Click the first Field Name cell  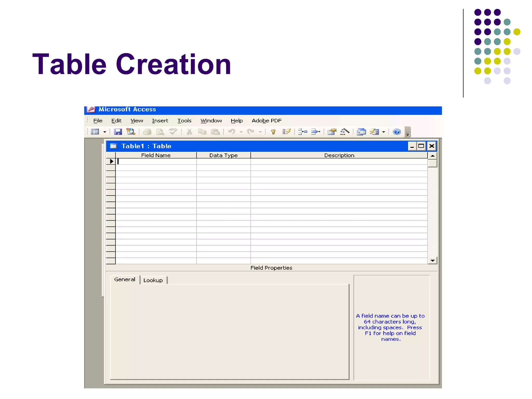click(156, 162)
